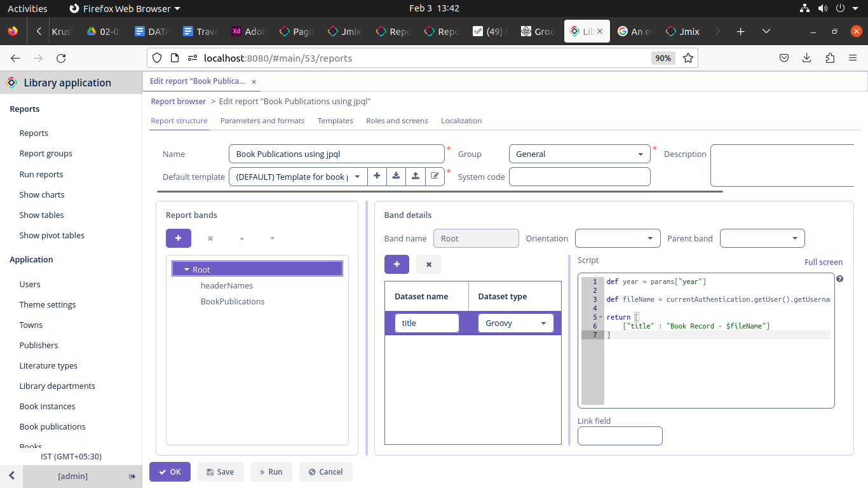Open network status indicator
The image size is (868, 488).
805,8
